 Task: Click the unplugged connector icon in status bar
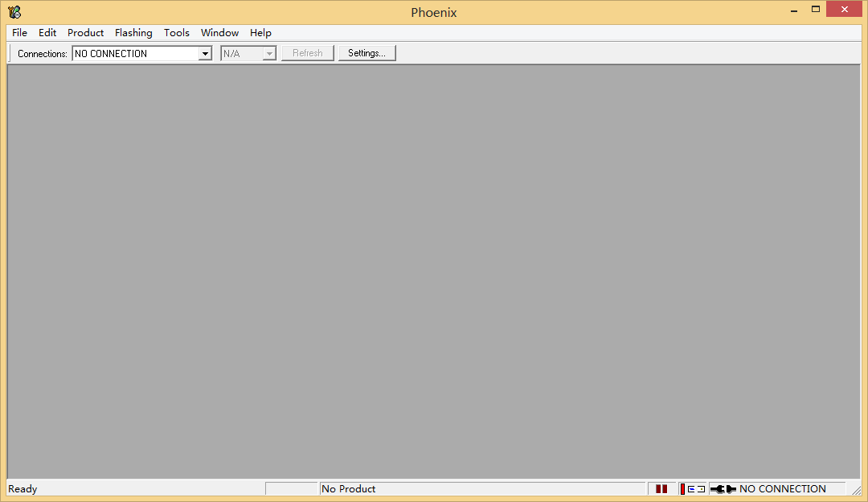point(723,488)
